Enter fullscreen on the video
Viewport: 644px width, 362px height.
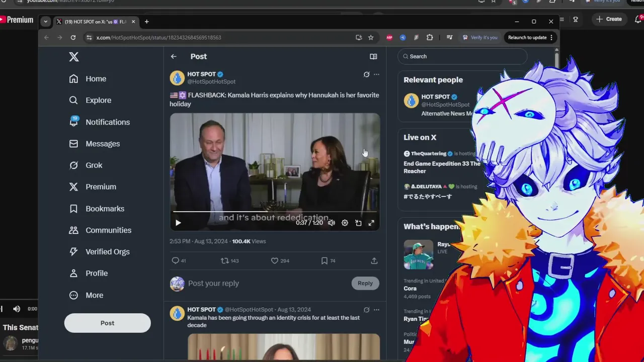371,223
